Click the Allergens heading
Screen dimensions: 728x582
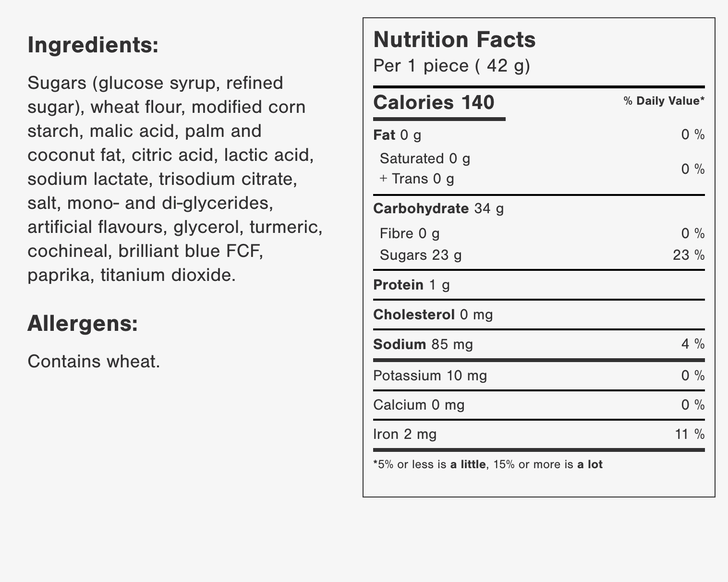[83, 324]
